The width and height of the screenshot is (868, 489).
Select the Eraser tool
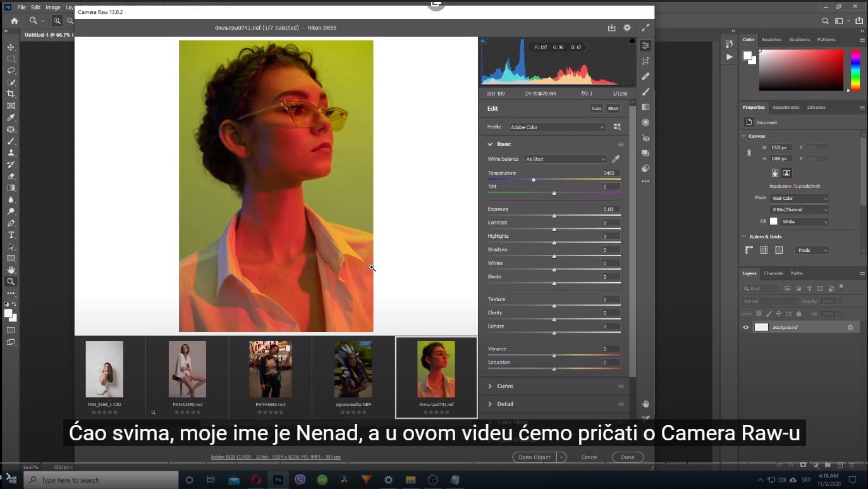[11, 176]
